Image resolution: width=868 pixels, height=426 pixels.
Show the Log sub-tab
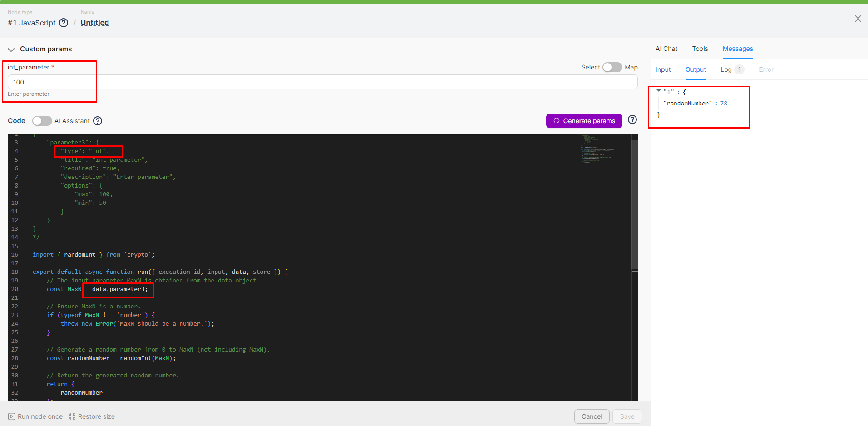click(x=726, y=69)
